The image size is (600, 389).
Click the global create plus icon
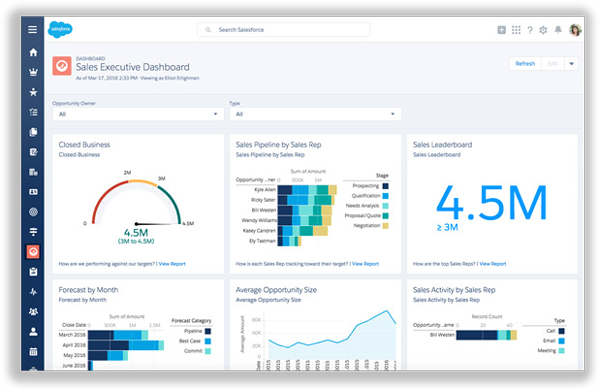click(x=501, y=30)
